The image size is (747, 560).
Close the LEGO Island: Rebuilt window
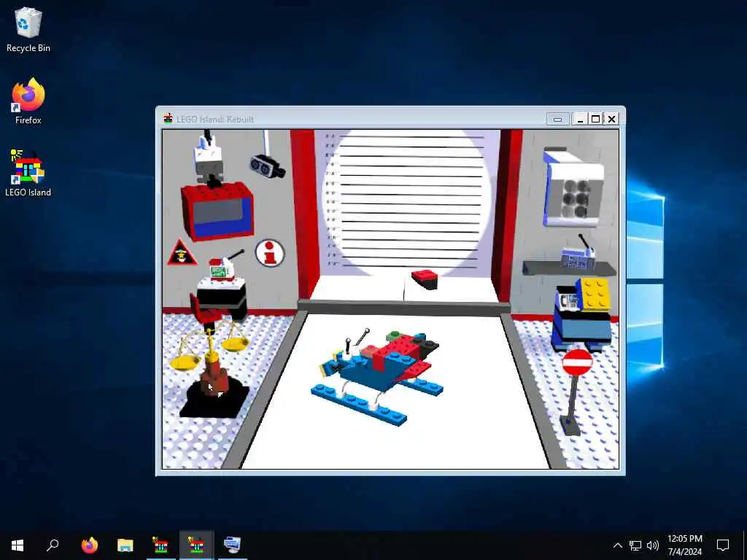click(612, 119)
